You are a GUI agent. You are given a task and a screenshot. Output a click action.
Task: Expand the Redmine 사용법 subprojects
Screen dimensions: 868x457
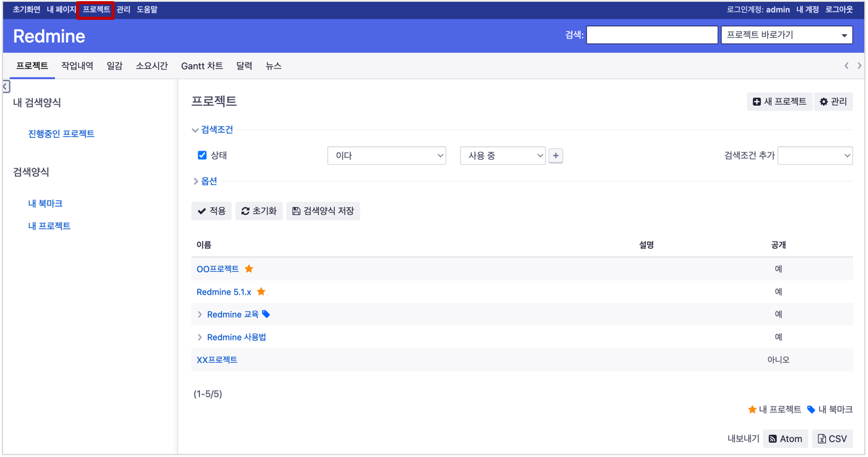point(199,337)
